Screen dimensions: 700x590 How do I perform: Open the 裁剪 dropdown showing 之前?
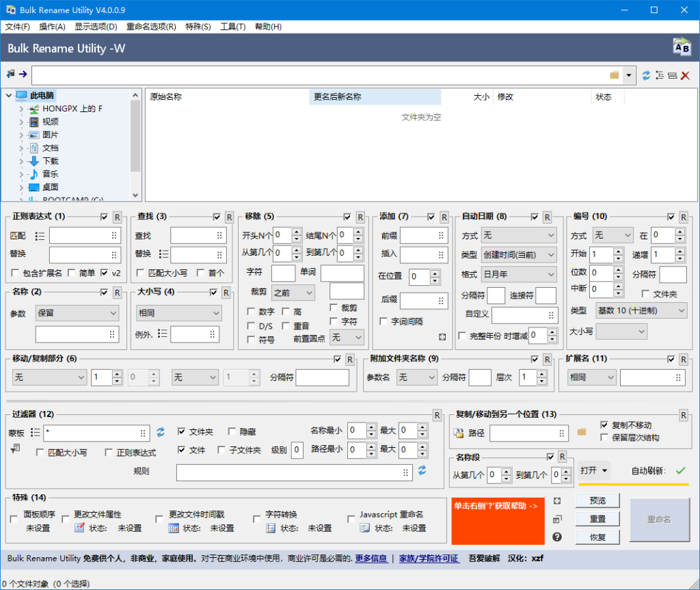[x=293, y=293]
